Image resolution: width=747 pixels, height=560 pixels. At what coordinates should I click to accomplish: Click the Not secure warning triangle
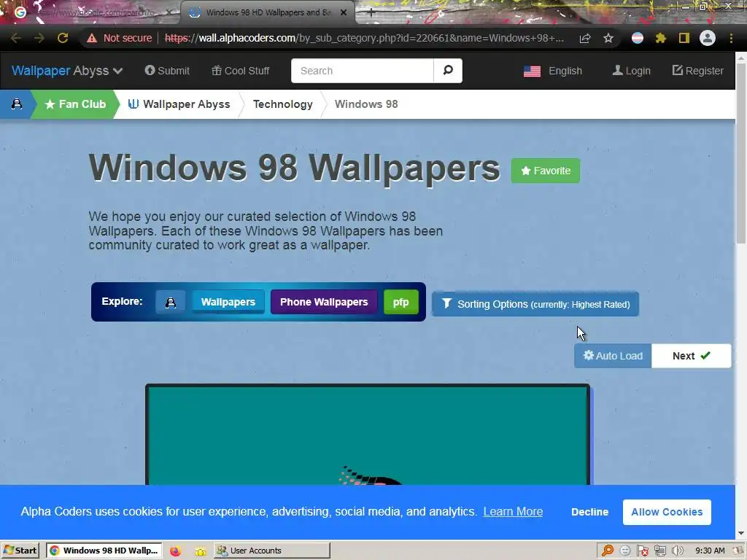(x=91, y=38)
